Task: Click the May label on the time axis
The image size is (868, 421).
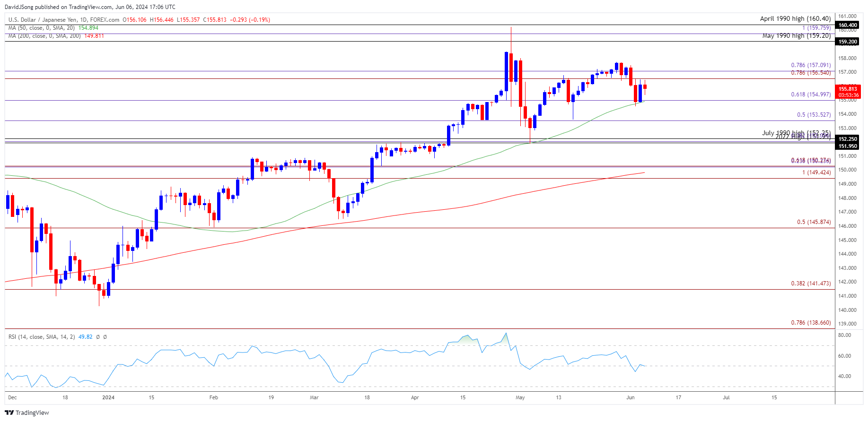Action: (x=520, y=397)
